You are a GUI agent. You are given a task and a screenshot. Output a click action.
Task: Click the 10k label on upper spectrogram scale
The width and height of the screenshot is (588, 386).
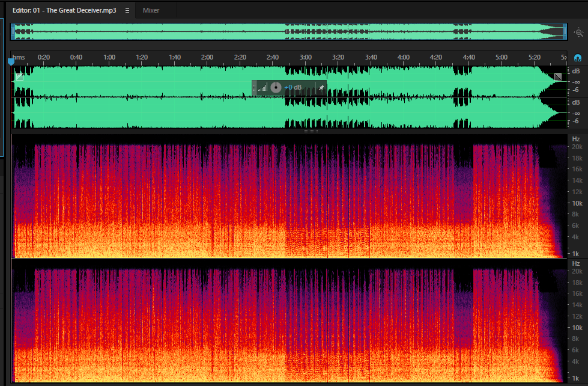pos(577,203)
